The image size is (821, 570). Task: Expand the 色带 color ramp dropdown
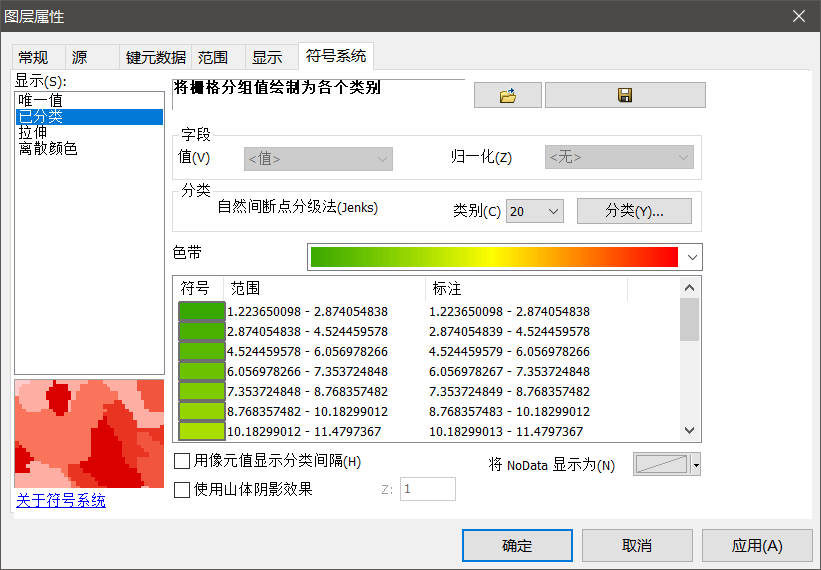pos(692,258)
